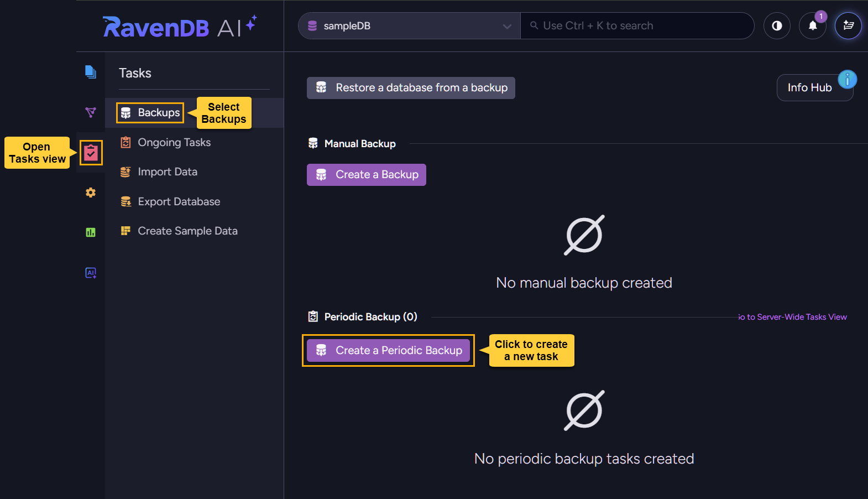Open the Indexes sidebar icon

click(91, 112)
